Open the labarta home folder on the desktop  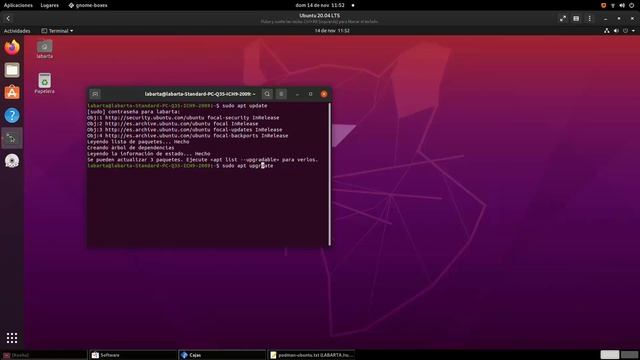[x=44, y=49]
